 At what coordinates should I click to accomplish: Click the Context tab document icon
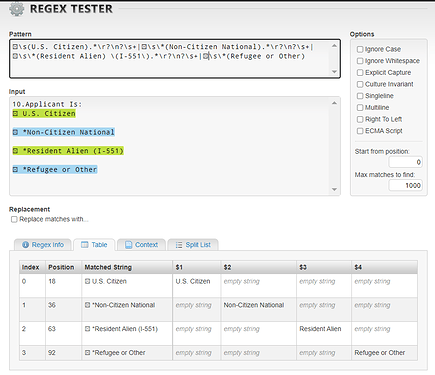(128, 245)
